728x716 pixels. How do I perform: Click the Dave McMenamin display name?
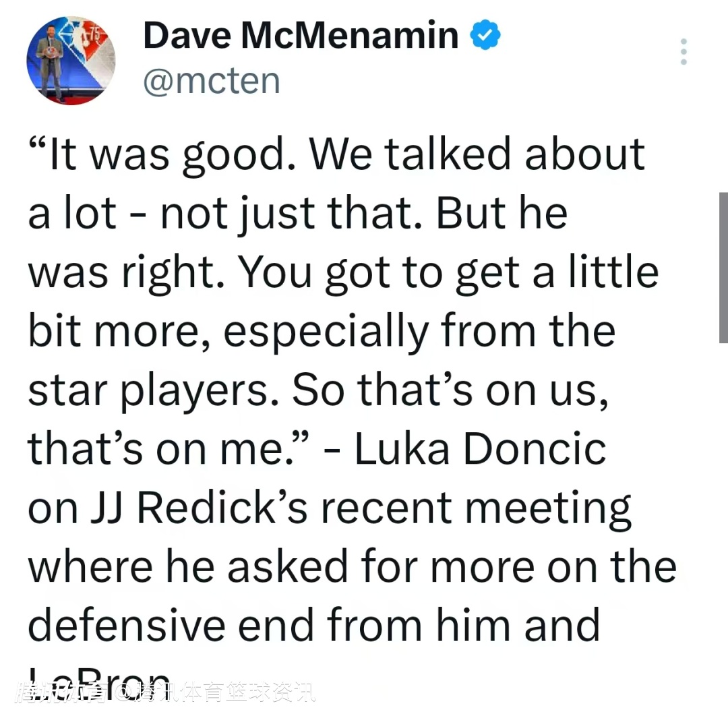(301, 36)
